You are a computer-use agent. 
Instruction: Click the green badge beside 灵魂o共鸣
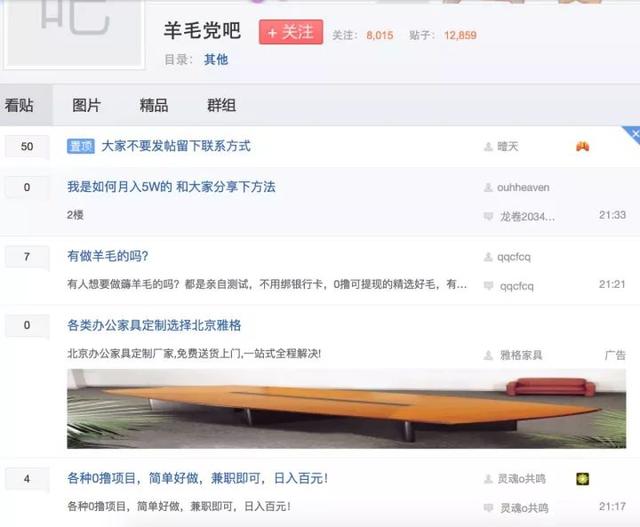click(582, 478)
